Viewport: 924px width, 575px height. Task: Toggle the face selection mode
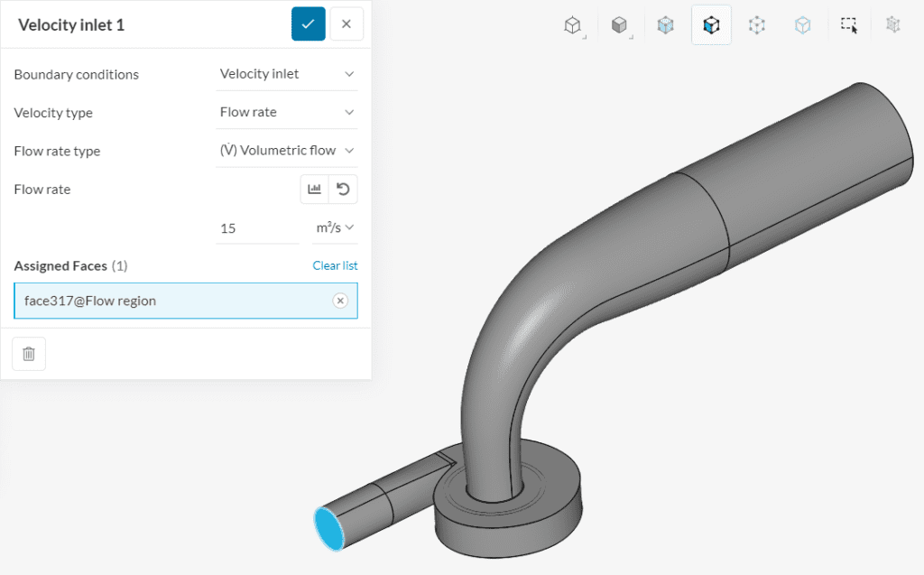711,24
